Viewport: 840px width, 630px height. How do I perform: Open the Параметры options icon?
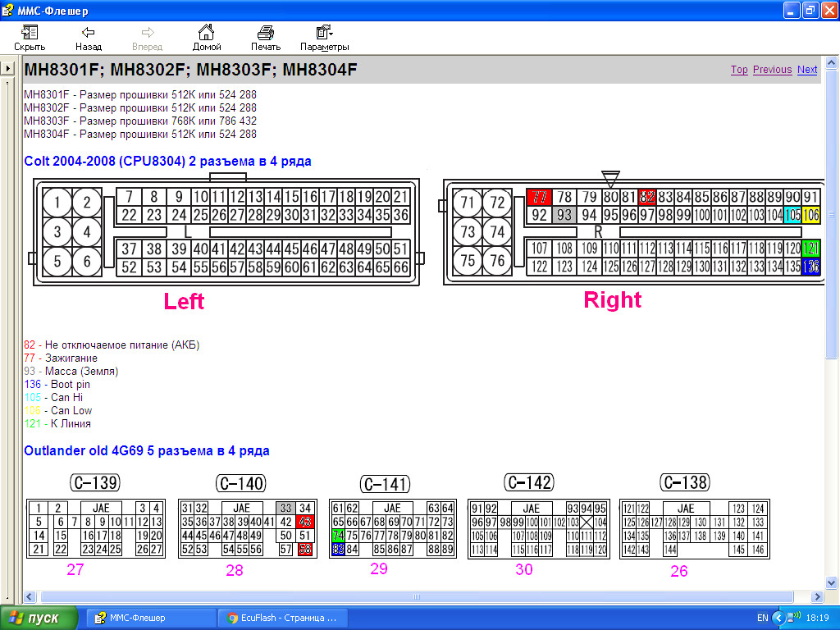click(x=324, y=32)
